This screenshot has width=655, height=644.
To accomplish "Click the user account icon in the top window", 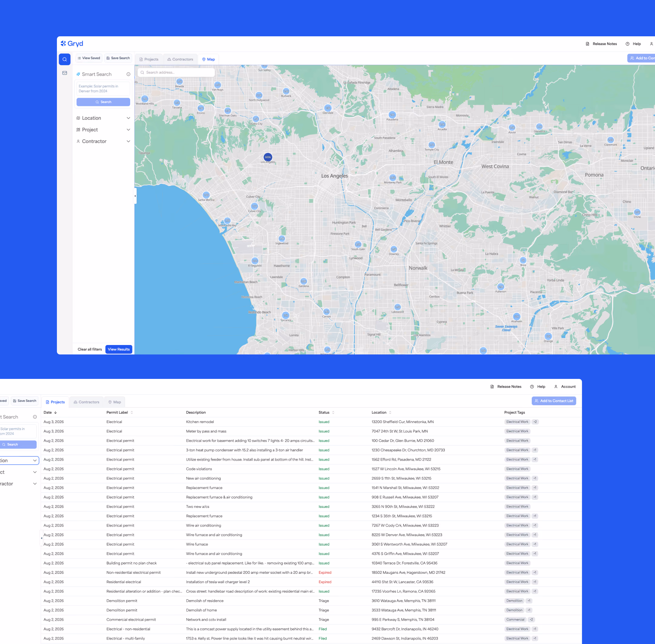I will [651, 44].
